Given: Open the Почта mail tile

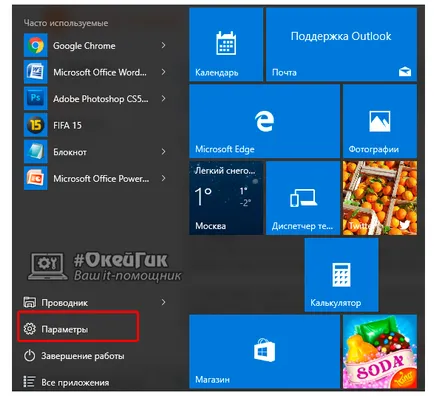Looking at the screenshot, I should click(x=341, y=45).
